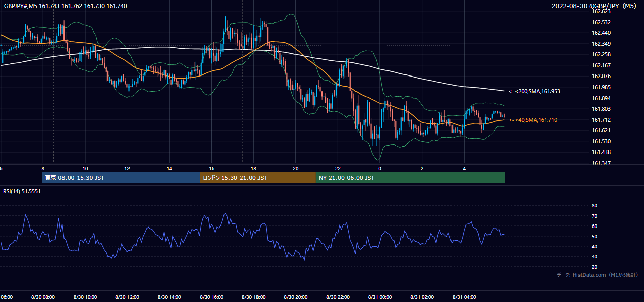
Task: Click the 161.803 price axis label
Action: pyautogui.click(x=601, y=109)
